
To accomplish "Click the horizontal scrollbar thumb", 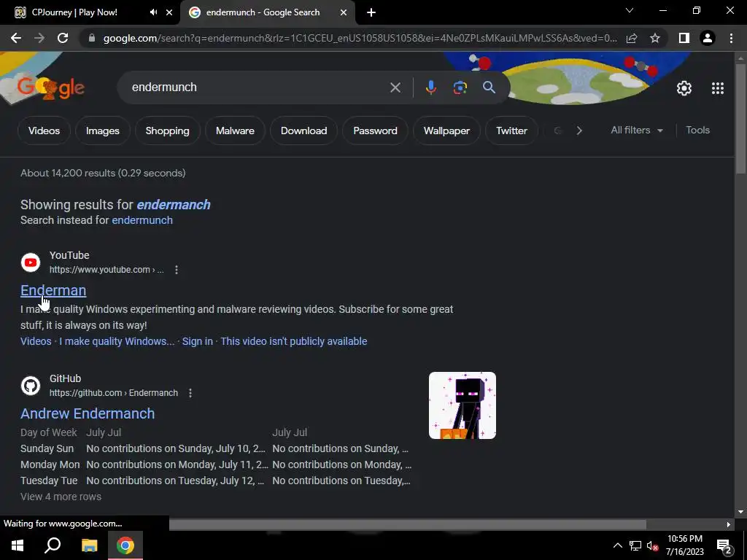I will (x=408, y=524).
